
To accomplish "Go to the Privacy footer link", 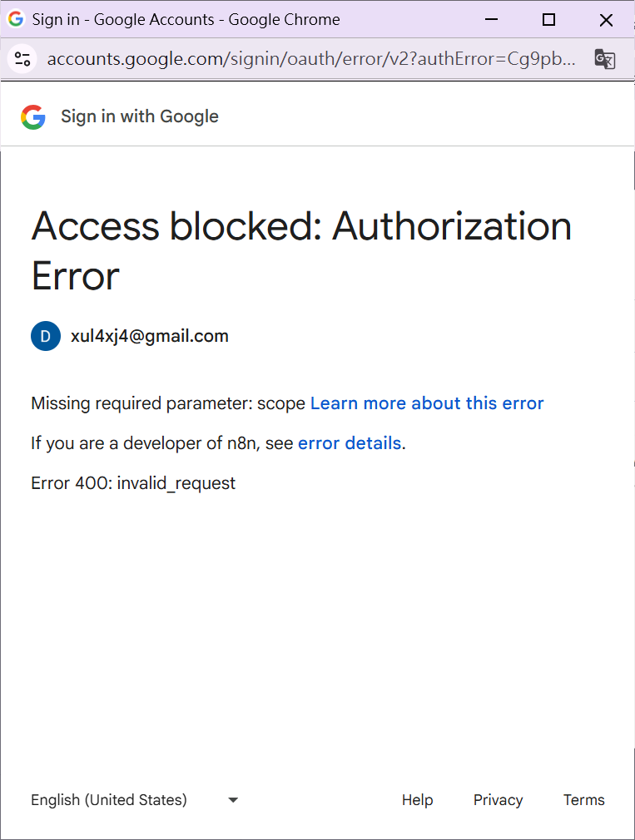I will pos(498,800).
